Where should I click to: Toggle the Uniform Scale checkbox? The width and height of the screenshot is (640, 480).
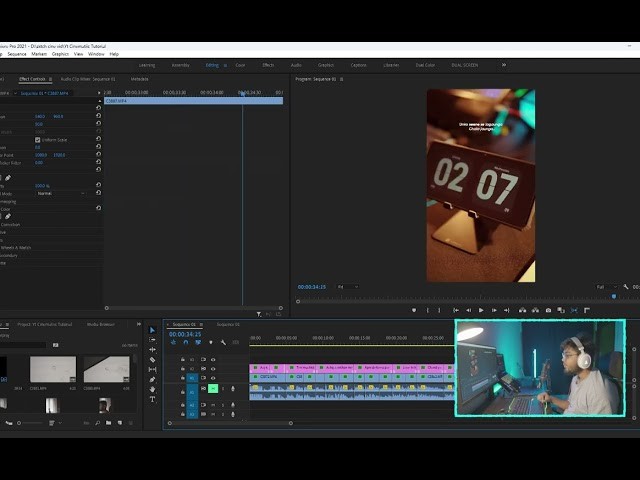coord(39,139)
